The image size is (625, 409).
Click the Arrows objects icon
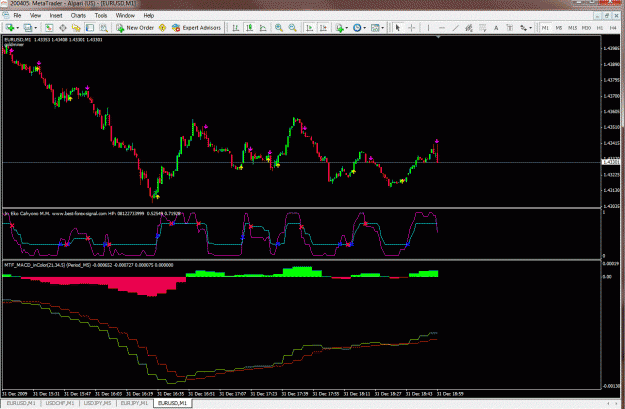pos(523,28)
